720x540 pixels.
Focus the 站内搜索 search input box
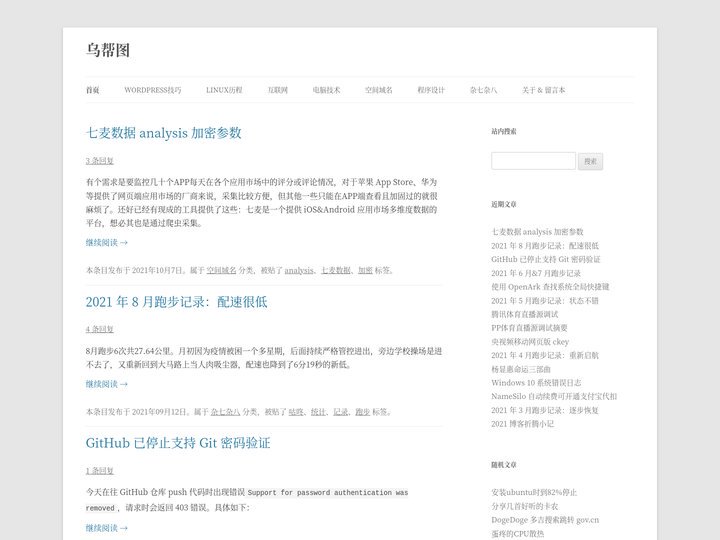click(533, 161)
